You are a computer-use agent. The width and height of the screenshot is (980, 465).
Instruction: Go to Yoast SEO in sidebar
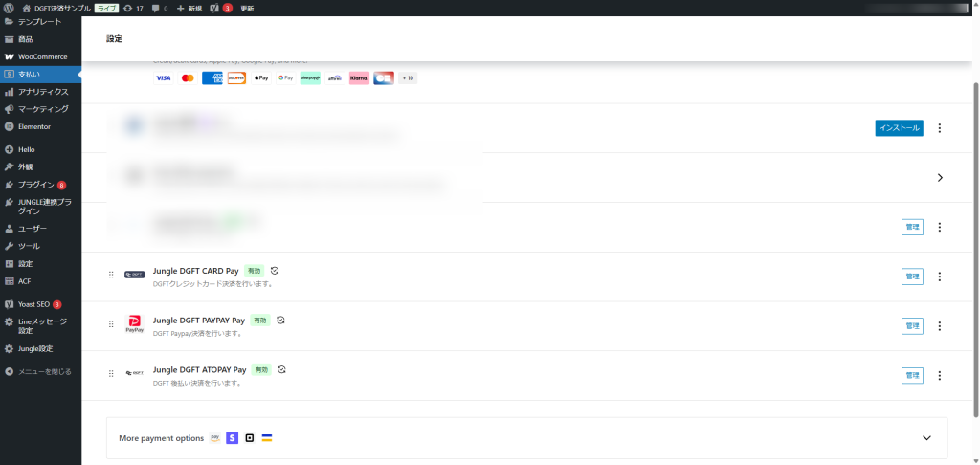(33, 304)
